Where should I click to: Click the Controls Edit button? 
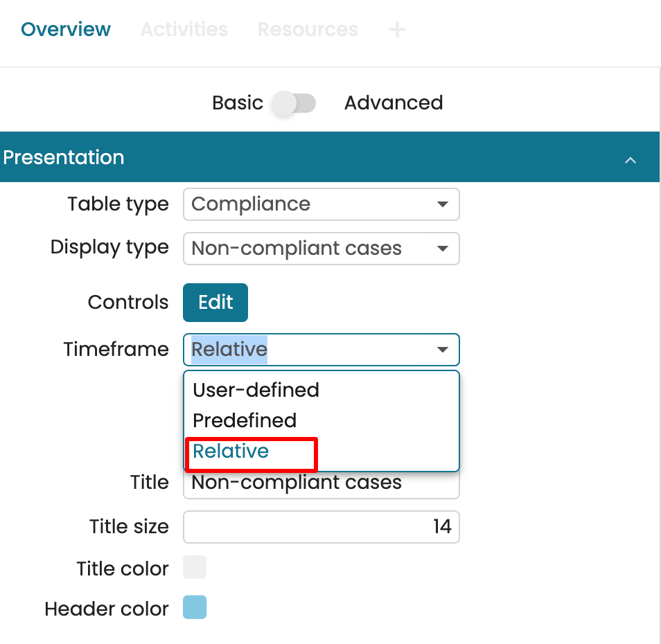215,303
